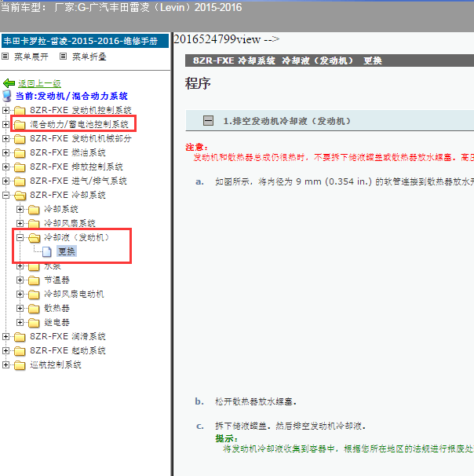Screen dimensions: 474x476
Task: Expand the 继电器 node
Action: click(x=20, y=322)
